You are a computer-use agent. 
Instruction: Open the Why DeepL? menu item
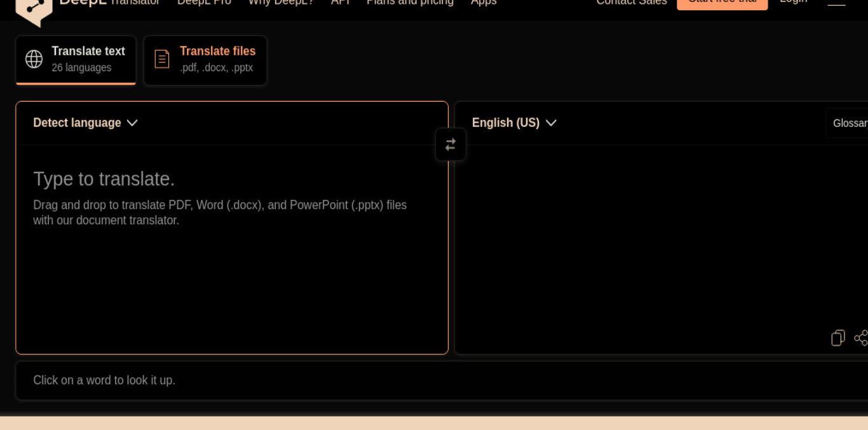pyautogui.click(x=281, y=3)
